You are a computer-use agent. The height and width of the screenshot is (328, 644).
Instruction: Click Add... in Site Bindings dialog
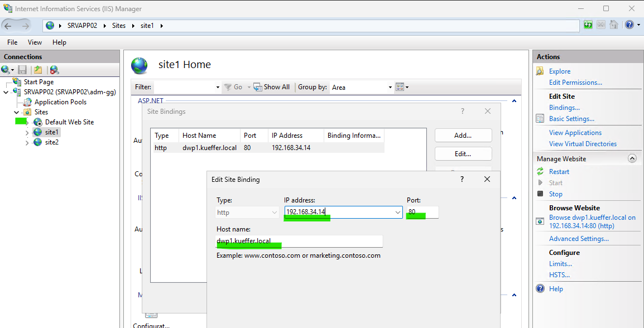pyautogui.click(x=463, y=135)
